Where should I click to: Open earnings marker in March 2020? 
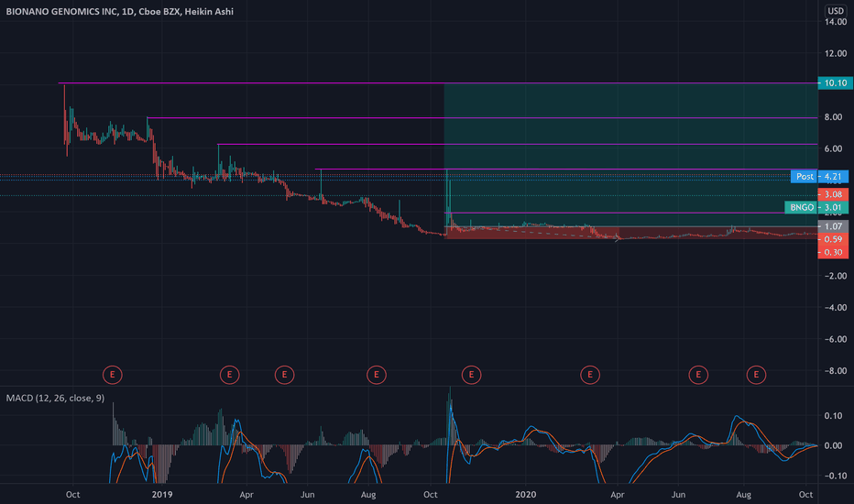click(x=590, y=375)
